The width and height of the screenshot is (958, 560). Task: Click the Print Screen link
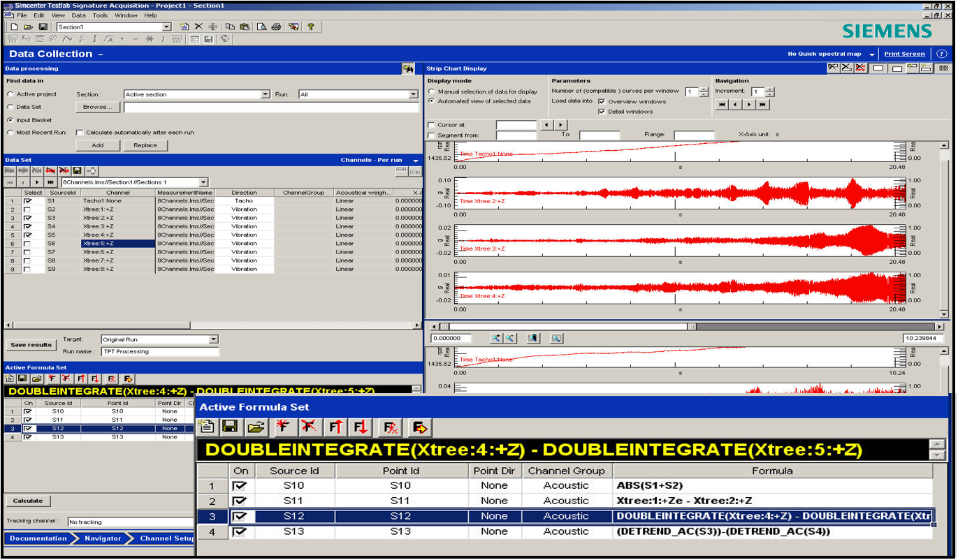[904, 54]
